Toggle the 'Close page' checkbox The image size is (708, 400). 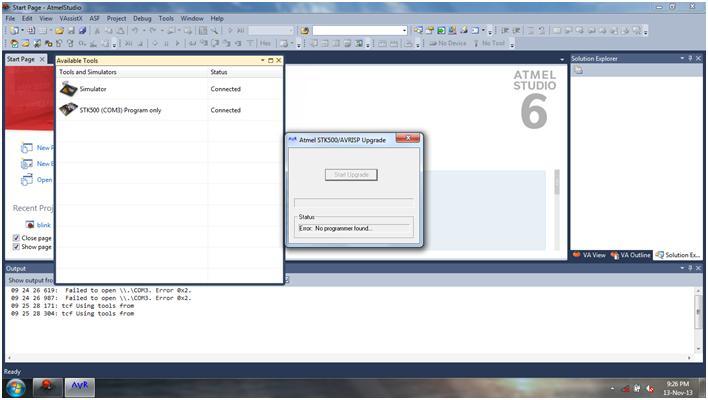pos(16,238)
